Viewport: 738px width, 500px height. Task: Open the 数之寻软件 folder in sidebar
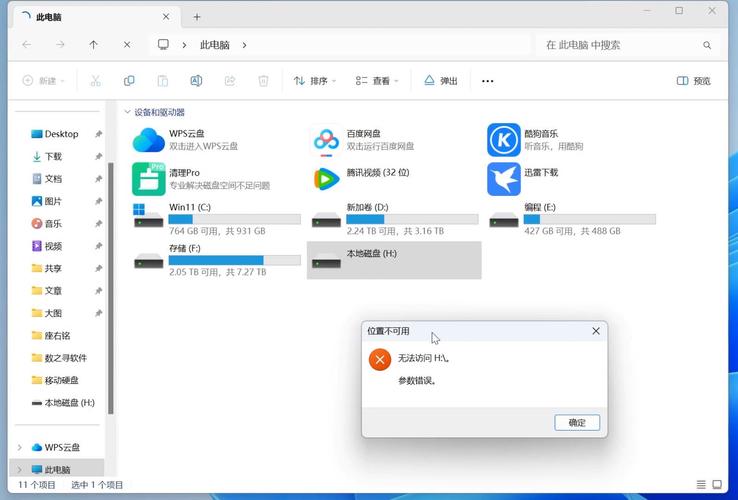(x=61, y=358)
